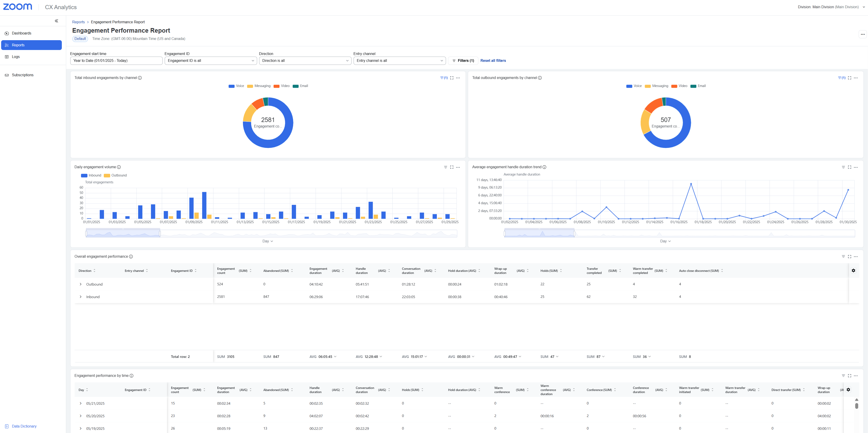Click the handle duration chart range slider
This screenshot has height=433, width=868.
(x=679, y=233)
